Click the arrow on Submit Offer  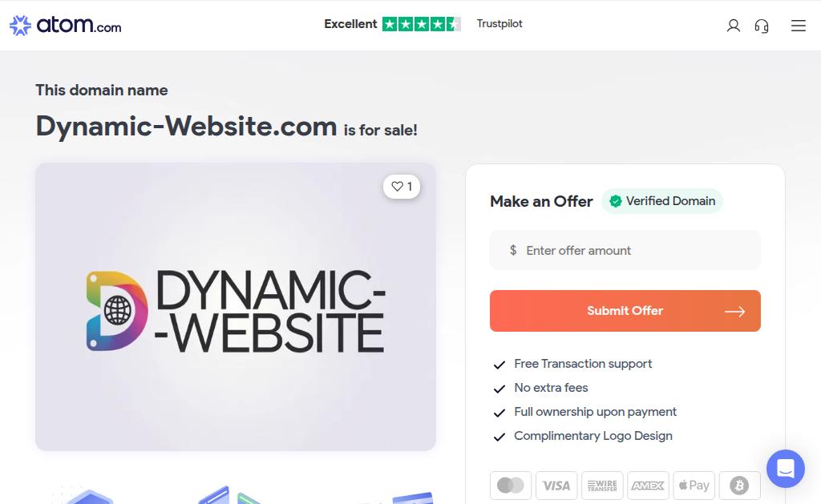734,312
